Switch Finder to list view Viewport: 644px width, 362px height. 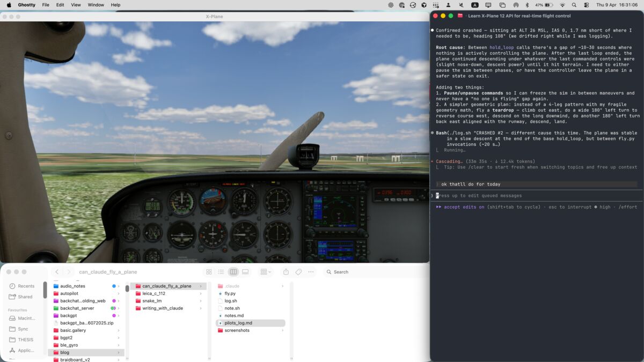[221, 272]
